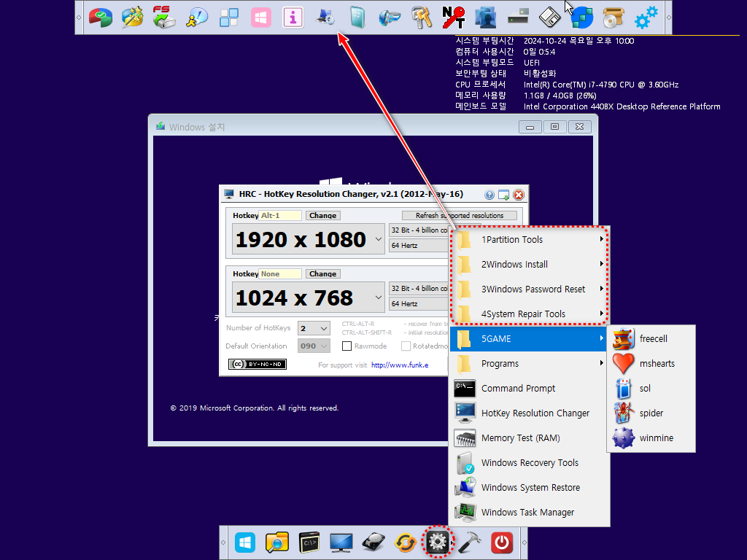Click the Windows Start tile in bottom dock

[x=245, y=542]
